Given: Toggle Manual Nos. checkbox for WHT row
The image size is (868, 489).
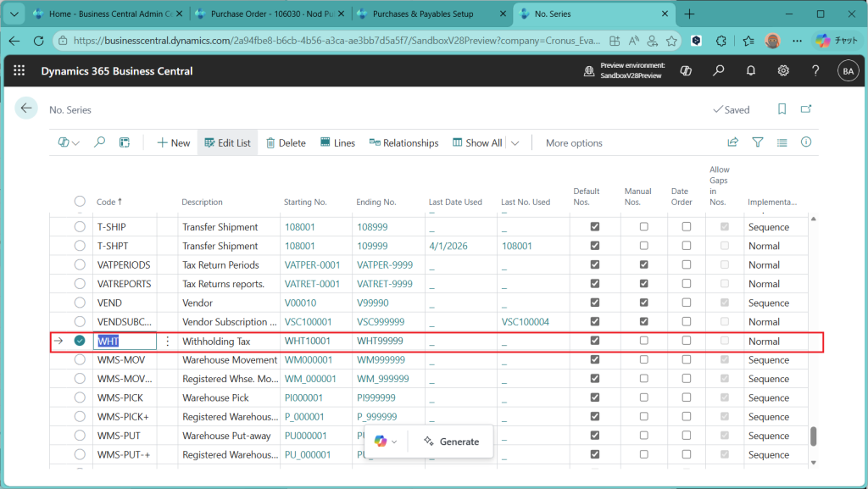Looking at the screenshot, I should 643,341.
